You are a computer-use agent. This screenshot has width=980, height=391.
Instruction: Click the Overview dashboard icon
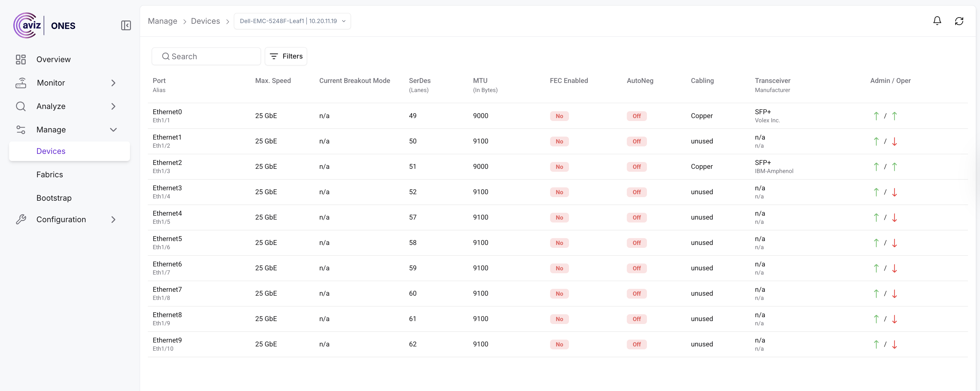[20, 60]
